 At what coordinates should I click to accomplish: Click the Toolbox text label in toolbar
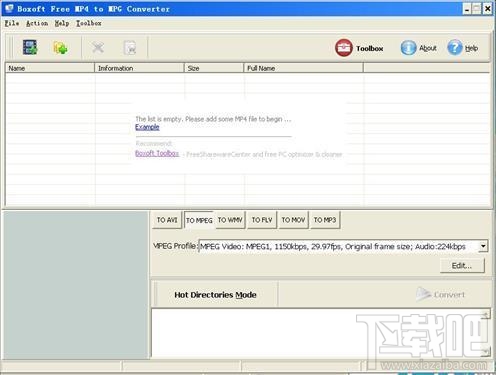(x=369, y=48)
